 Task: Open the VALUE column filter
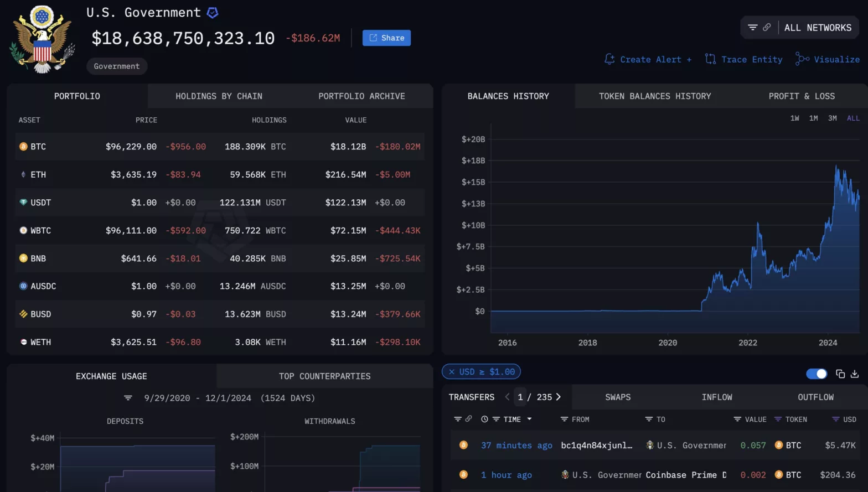pyautogui.click(x=737, y=419)
